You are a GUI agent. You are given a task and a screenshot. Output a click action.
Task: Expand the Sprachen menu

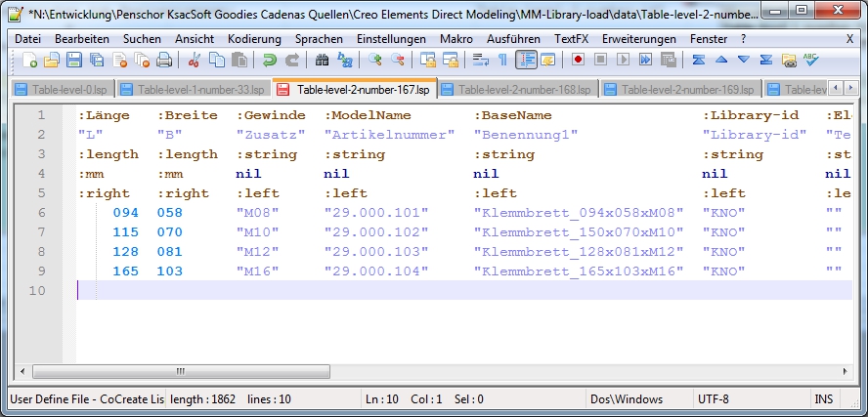coord(319,38)
